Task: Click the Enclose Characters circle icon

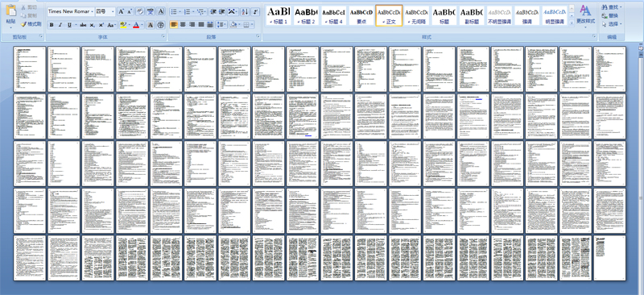Action: click(x=160, y=25)
